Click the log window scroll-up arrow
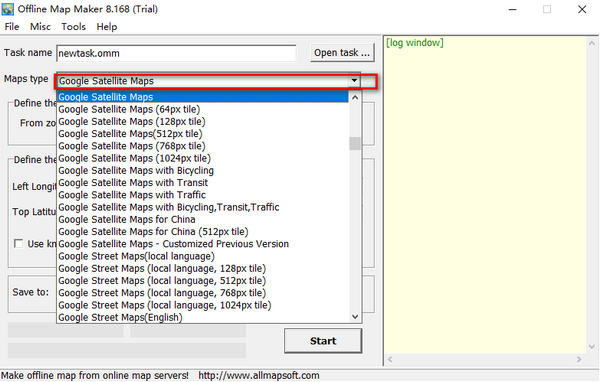This screenshot has width=600, height=382. coord(592,43)
